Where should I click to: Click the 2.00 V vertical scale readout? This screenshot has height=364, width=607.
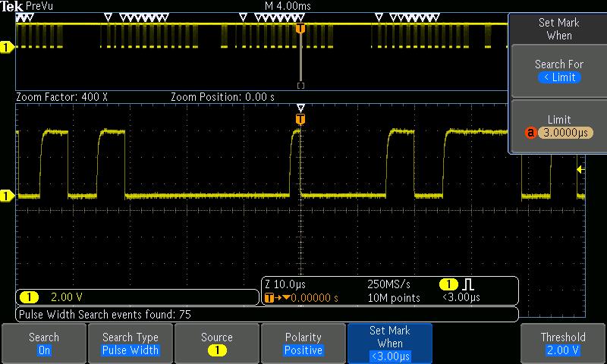pos(67,297)
